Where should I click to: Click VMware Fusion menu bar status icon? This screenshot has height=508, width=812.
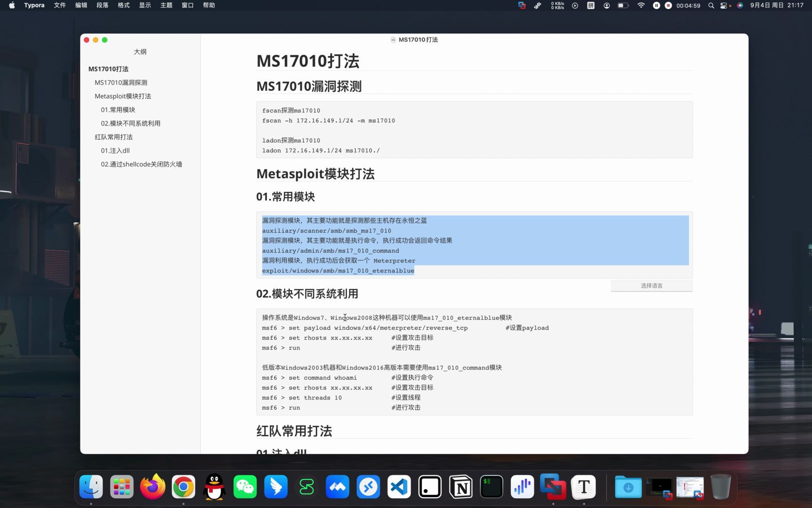(x=522, y=5)
